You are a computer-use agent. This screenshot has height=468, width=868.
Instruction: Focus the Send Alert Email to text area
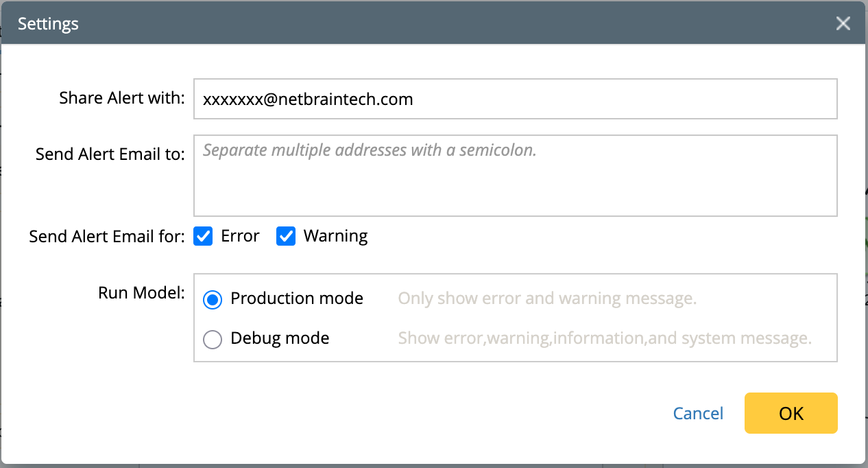(x=515, y=176)
